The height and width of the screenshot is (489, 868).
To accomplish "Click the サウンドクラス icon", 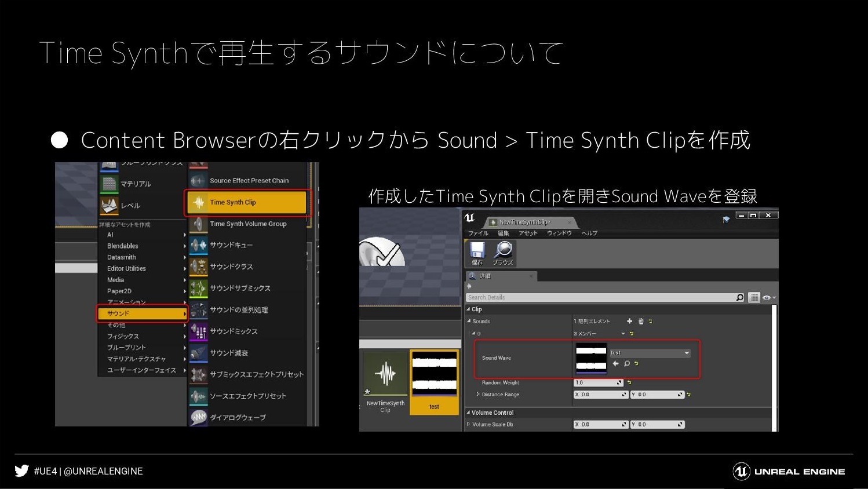I will point(198,267).
